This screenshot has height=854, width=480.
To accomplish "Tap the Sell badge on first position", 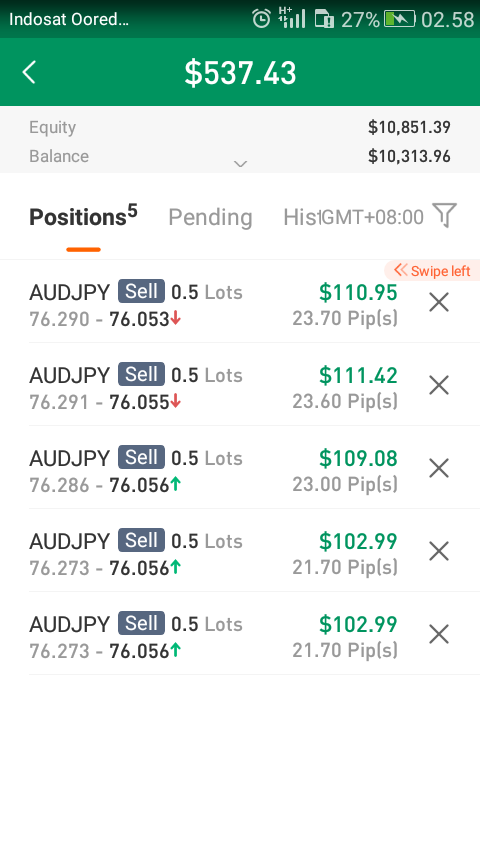I will (141, 292).
